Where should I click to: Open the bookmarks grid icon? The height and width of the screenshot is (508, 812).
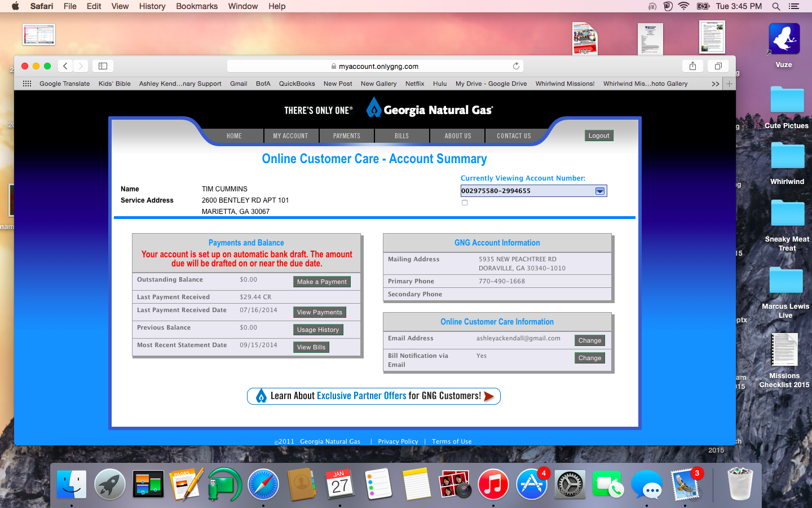pos(27,84)
